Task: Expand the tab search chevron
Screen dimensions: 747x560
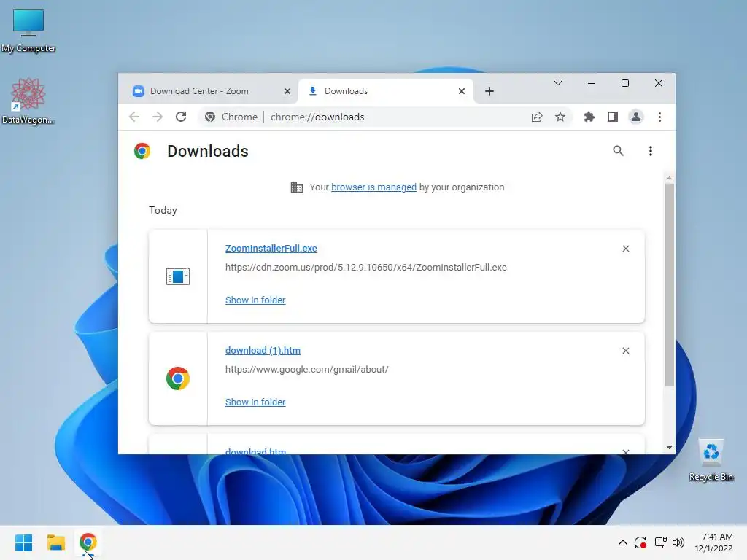Action: click(x=558, y=83)
